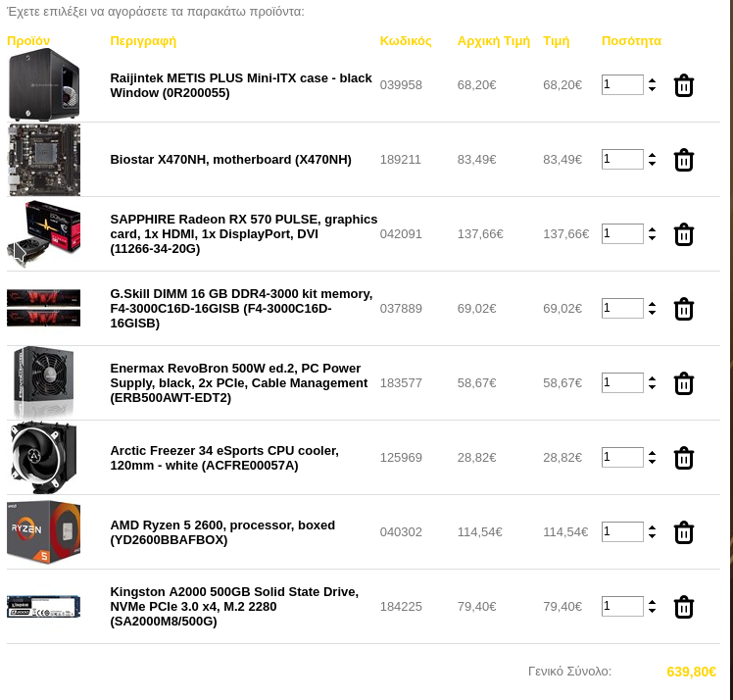Remove G.Skill DIMM 16 GB memory item
Image resolution: width=733 pixels, height=700 pixels.
[x=683, y=309]
